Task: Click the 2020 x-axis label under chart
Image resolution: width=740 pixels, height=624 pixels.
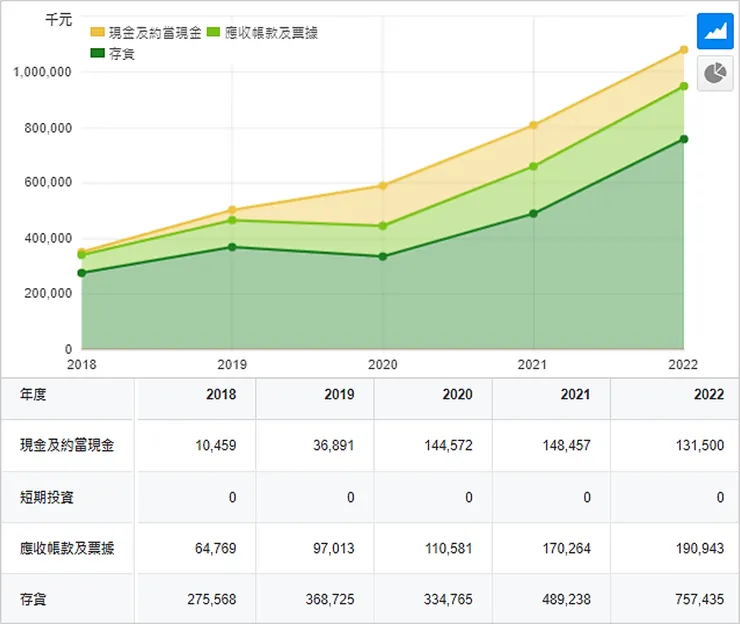Action: pos(383,364)
